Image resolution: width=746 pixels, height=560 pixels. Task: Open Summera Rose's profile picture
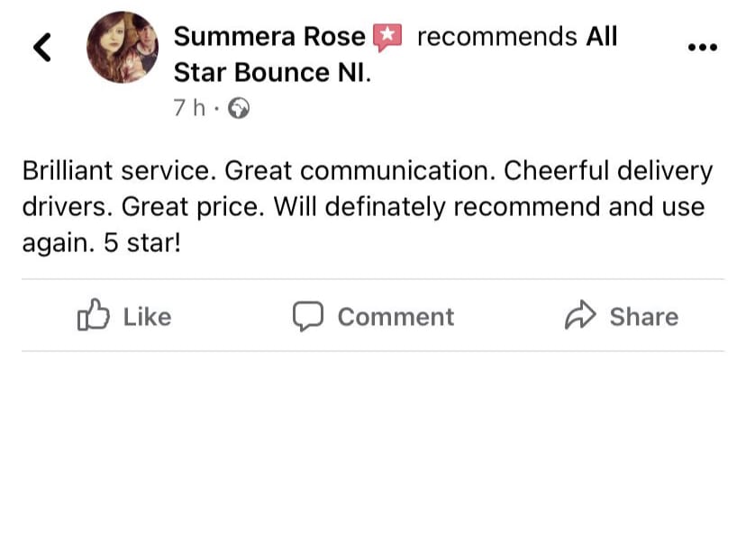click(x=123, y=48)
